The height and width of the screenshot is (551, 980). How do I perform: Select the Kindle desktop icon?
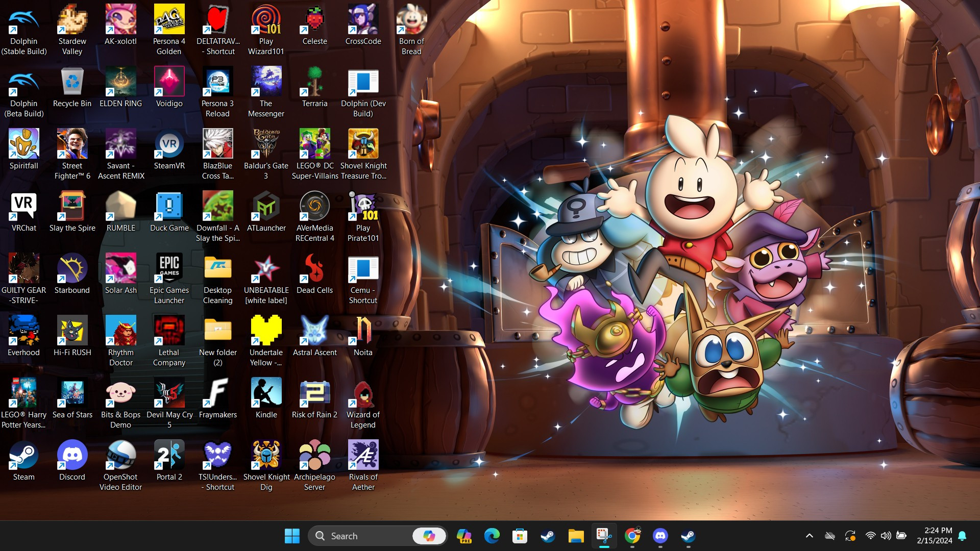pyautogui.click(x=266, y=398)
